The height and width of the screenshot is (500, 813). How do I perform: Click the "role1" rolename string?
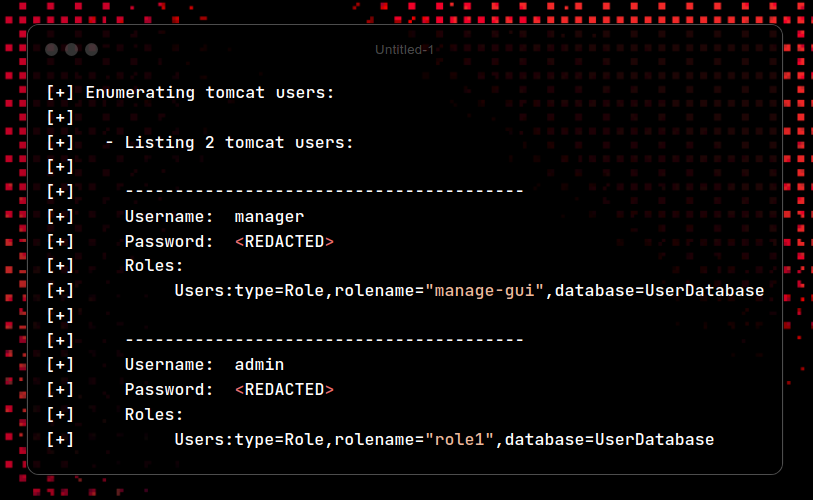(459, 440)
